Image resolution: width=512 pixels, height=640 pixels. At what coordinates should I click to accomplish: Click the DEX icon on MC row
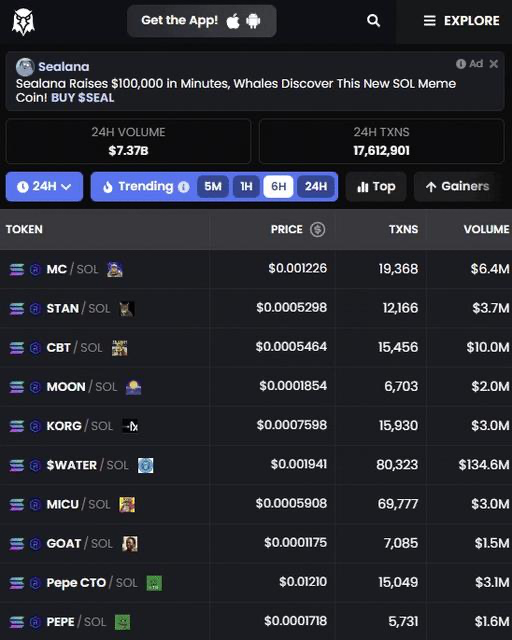point(35,269)
